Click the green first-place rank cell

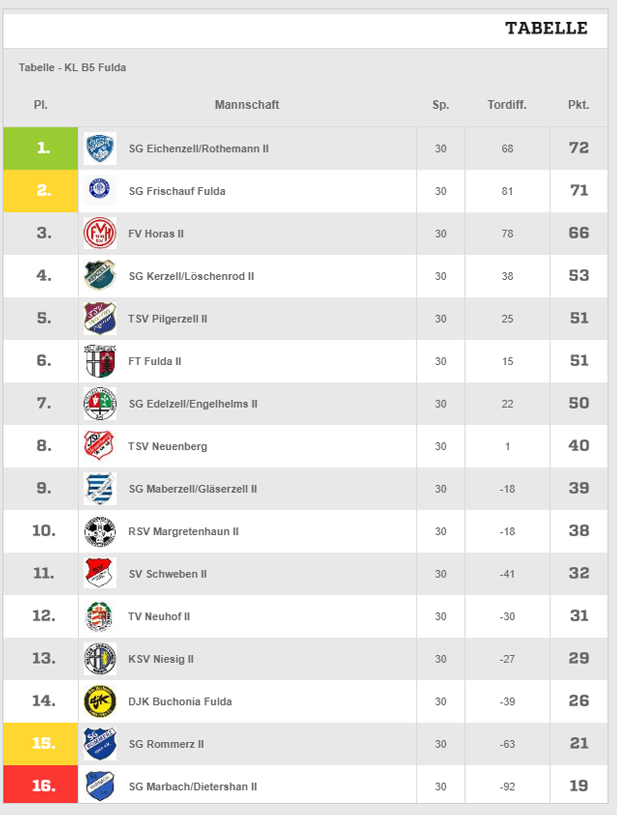(41, 149)
